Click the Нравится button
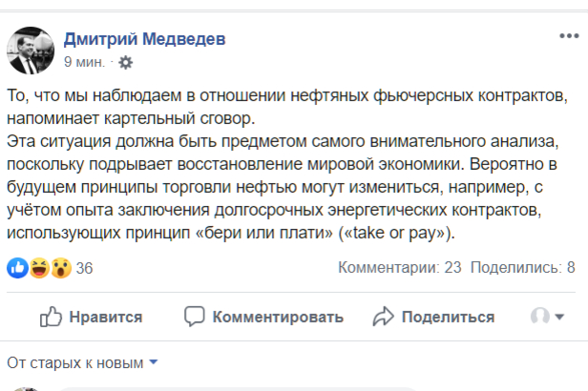The height and width of the screenshot is (391, 588). click(91, 317)
